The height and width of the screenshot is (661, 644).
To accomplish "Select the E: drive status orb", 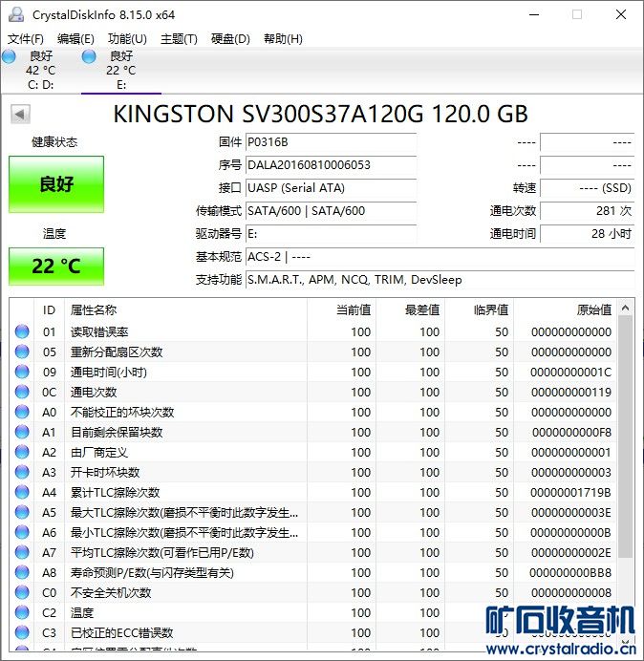I will point(89,56).
